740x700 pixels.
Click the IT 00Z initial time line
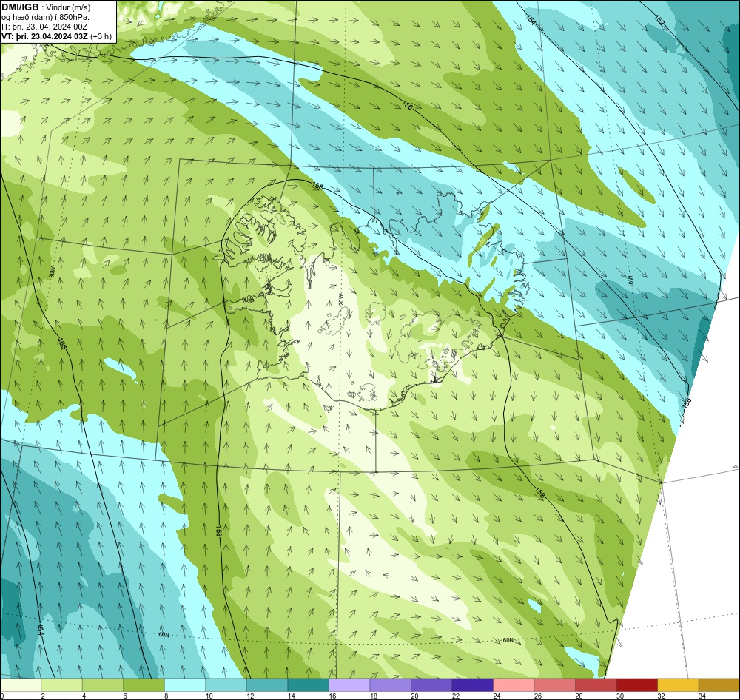click(44, 27)
